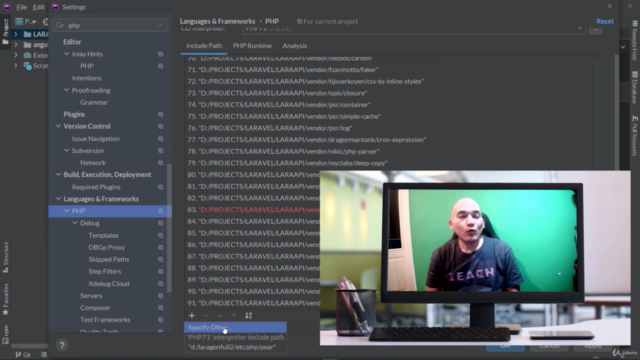Open the Database tool window side tab
This screenshot has width=640, height=360.
click(635, 87)
